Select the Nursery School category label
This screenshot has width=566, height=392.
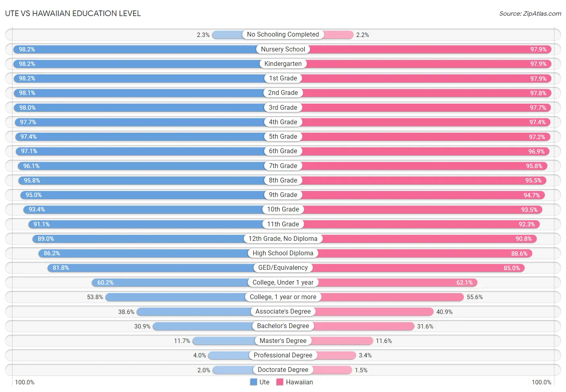(283, 49)
